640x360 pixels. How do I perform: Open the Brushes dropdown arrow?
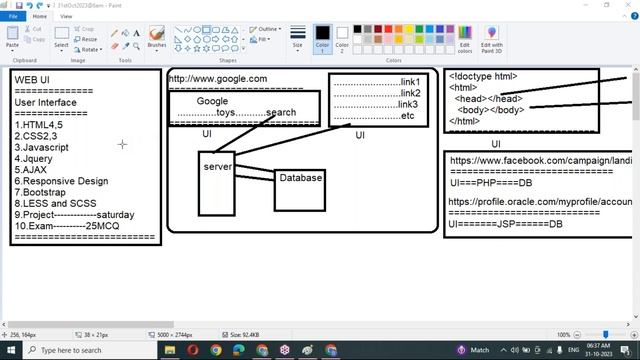(157, 51)
